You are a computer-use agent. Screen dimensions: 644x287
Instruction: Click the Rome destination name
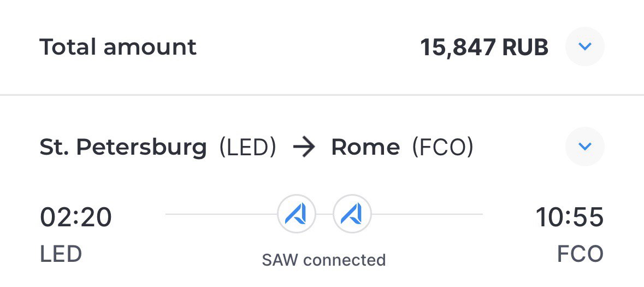pyautogui.click(x=365, y=147)
